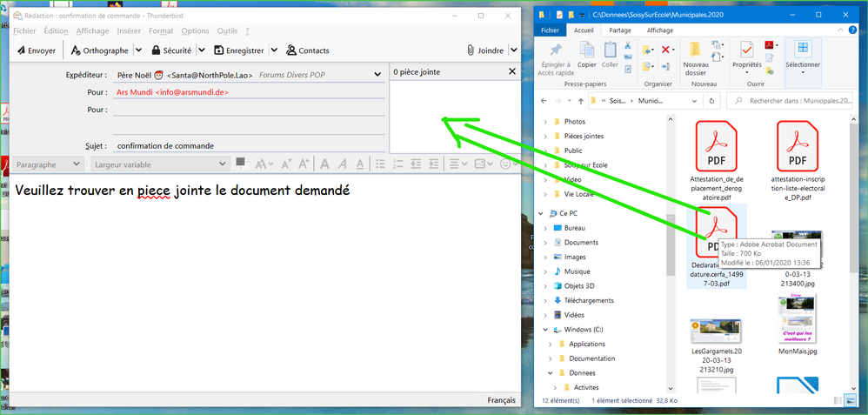The width and height of the screenshot is (868, 415).
Task: Open the Paragraphe style dropdown
Action: [x=49, y=164]
